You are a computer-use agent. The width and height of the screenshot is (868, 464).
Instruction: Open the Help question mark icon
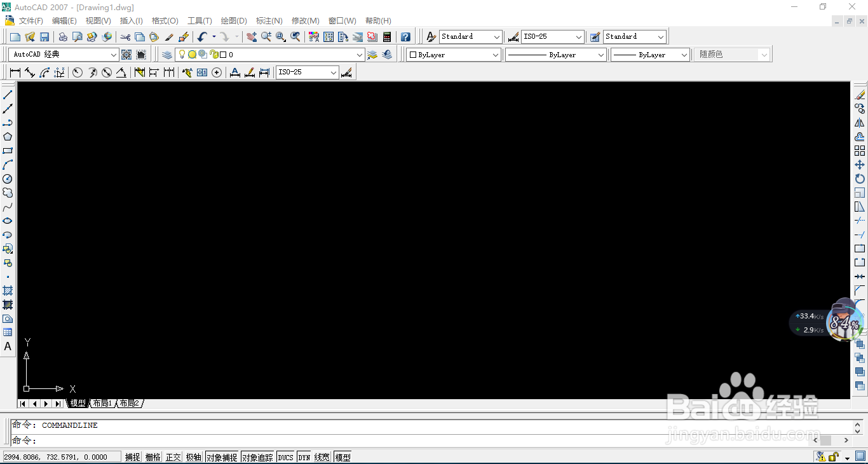click(x=405, y=37)
